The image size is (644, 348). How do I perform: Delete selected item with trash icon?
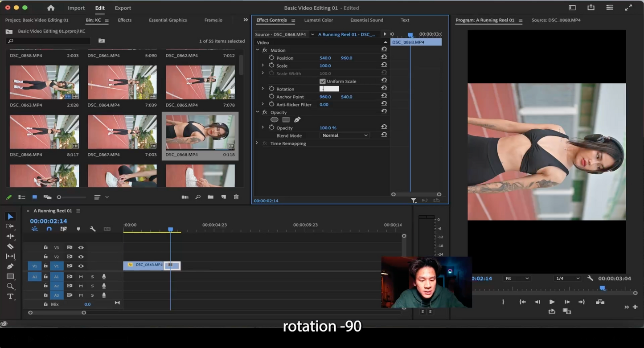pyautogui.click(x=236, y=197)
